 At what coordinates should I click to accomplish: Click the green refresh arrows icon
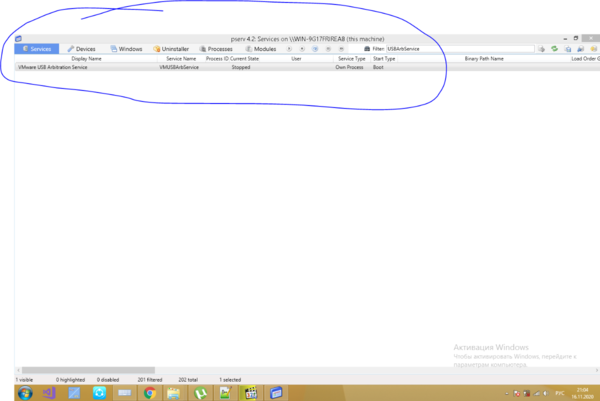click(554, 49)
